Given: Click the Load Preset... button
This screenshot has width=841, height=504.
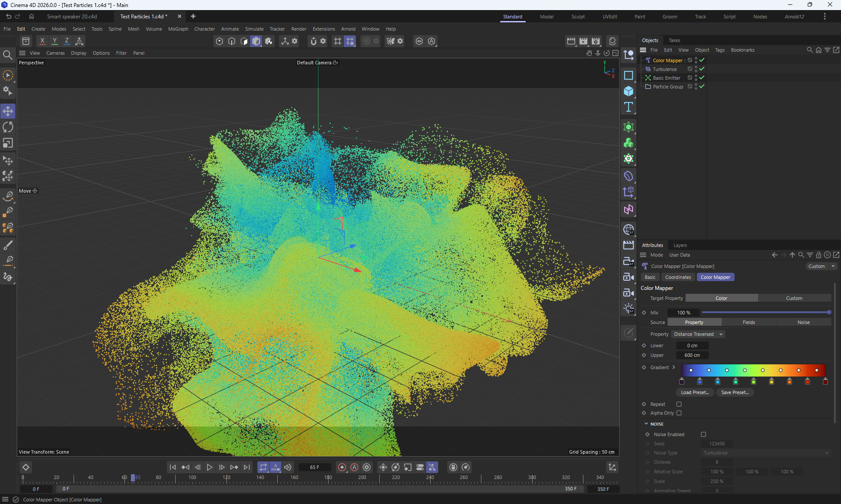Looking at the screenshot, I should click(x=695, y=392).
